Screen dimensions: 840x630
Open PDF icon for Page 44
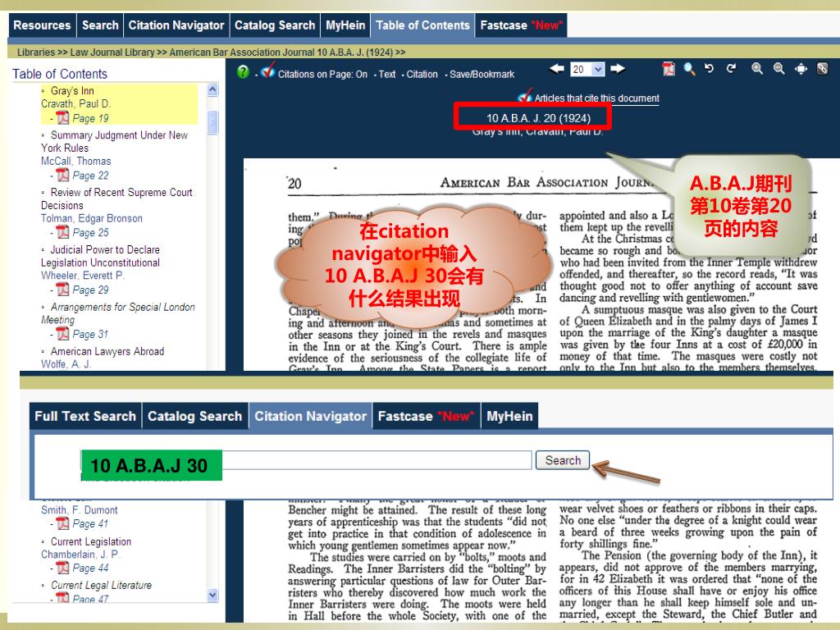[62, 568]
